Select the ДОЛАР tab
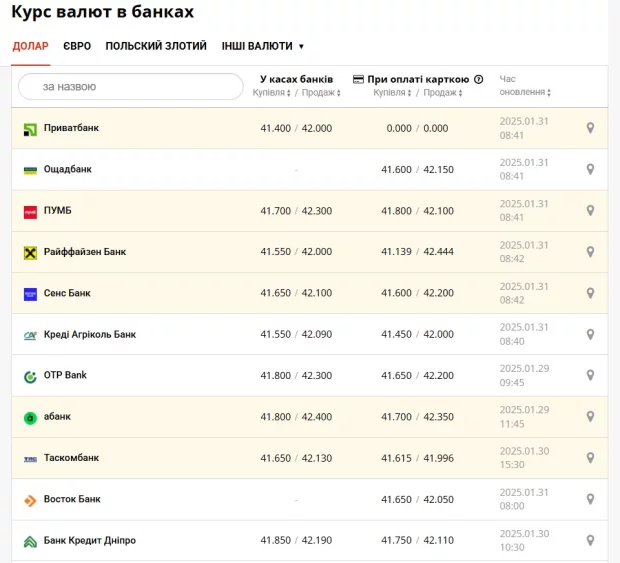Viewport: 620px width, 563px height. point(30,46)
